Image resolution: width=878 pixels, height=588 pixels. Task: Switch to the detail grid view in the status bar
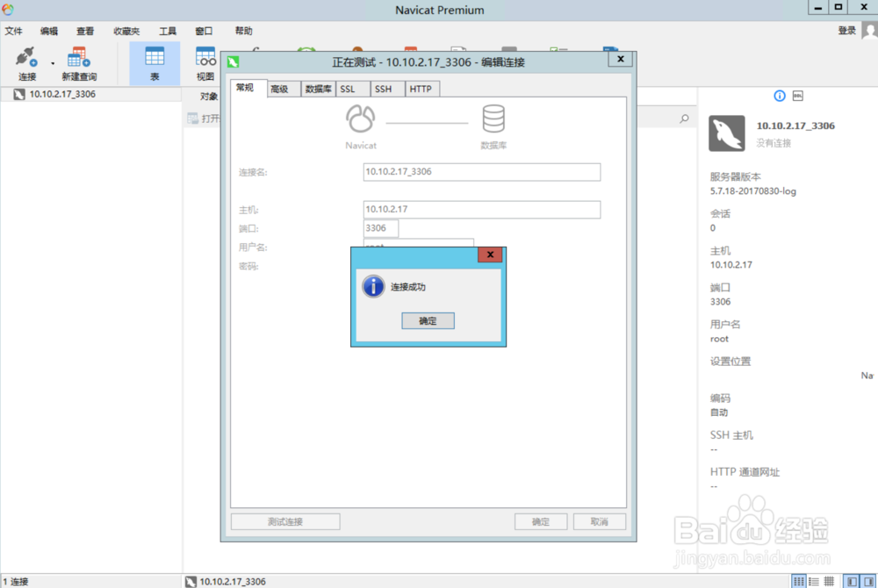pyautogui.click(x=830, y=581)
